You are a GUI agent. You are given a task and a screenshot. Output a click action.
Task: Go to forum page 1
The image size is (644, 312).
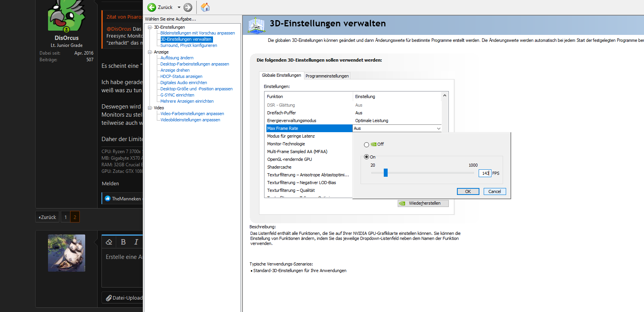[66, 217]
